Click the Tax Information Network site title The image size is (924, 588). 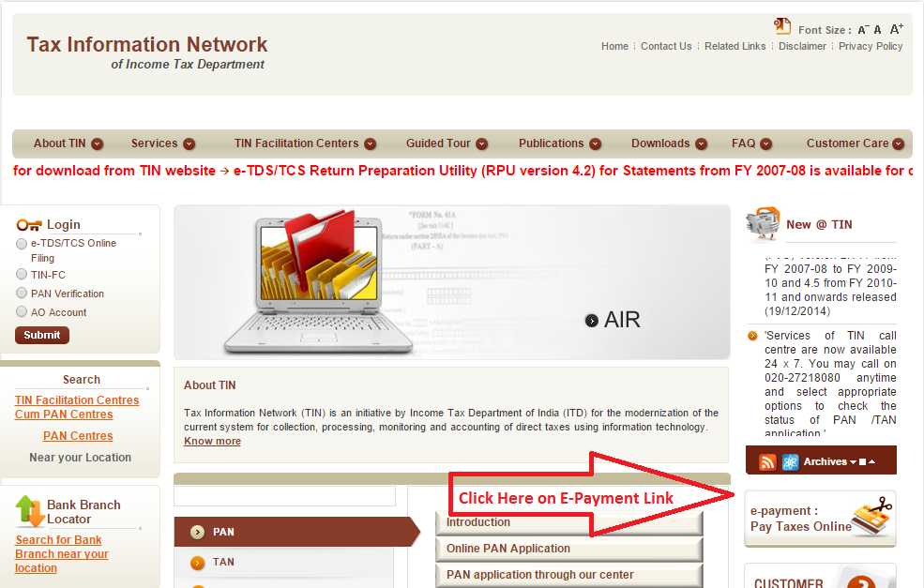click(x=146, y=45)
